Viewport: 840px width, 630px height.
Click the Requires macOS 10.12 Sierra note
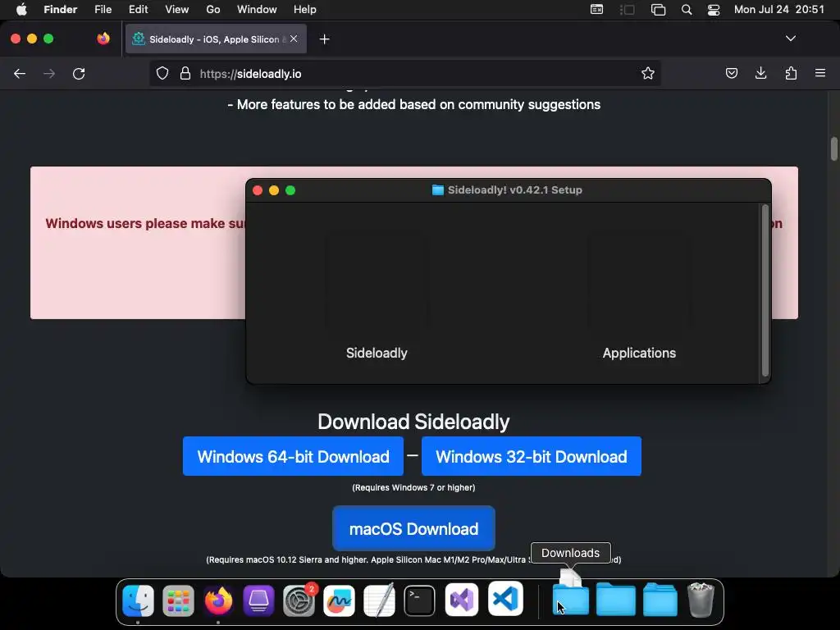coord(368,559)
